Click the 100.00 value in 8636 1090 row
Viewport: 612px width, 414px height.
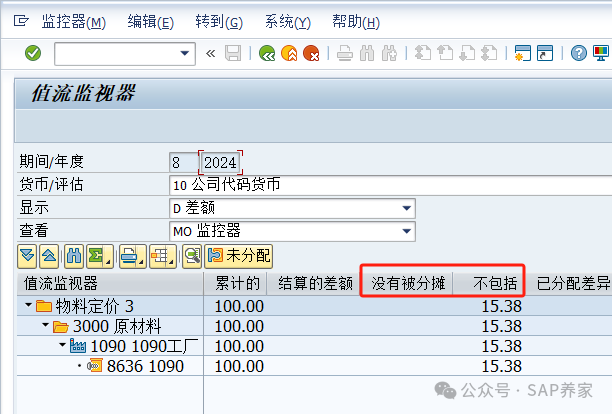click(239, 366)
